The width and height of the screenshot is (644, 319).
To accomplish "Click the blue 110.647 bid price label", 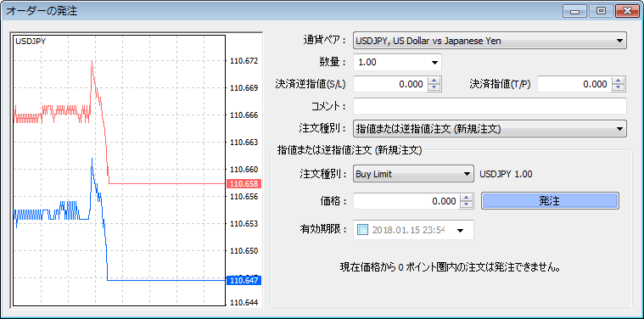I will point(244,281).
